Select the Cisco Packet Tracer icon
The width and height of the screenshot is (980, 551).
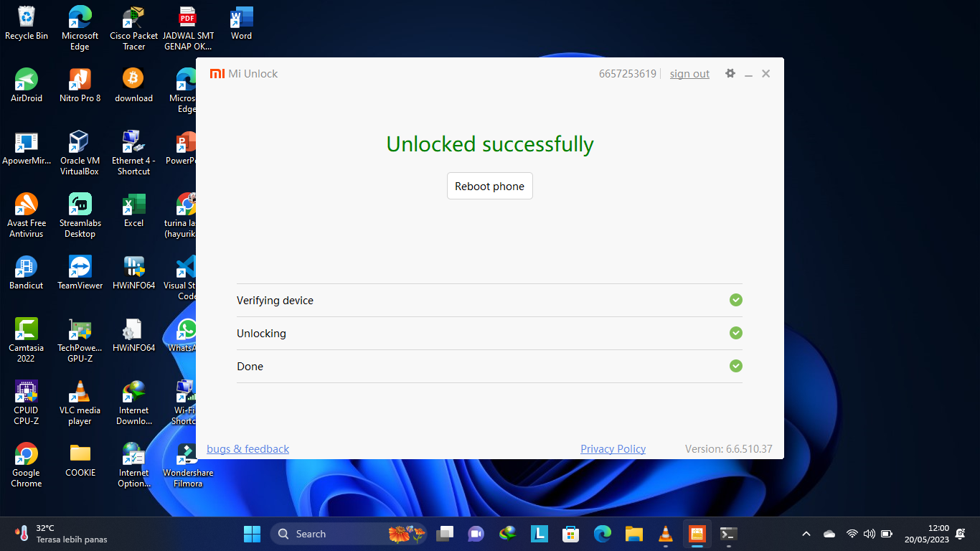[133, 28]
